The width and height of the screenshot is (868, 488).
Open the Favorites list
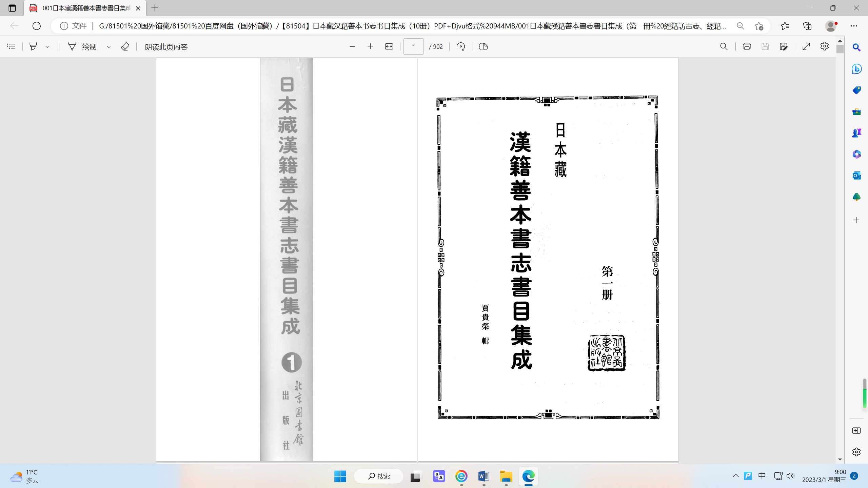click(785, 26)
